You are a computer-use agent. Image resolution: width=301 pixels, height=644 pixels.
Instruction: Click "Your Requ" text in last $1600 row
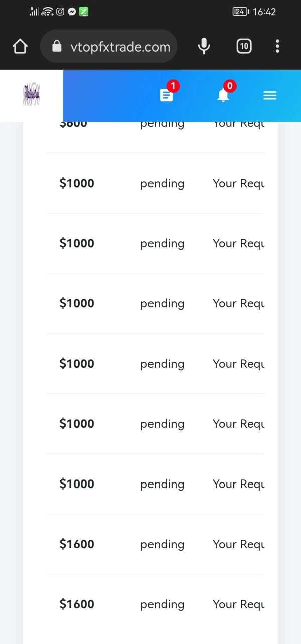point(238,604)
